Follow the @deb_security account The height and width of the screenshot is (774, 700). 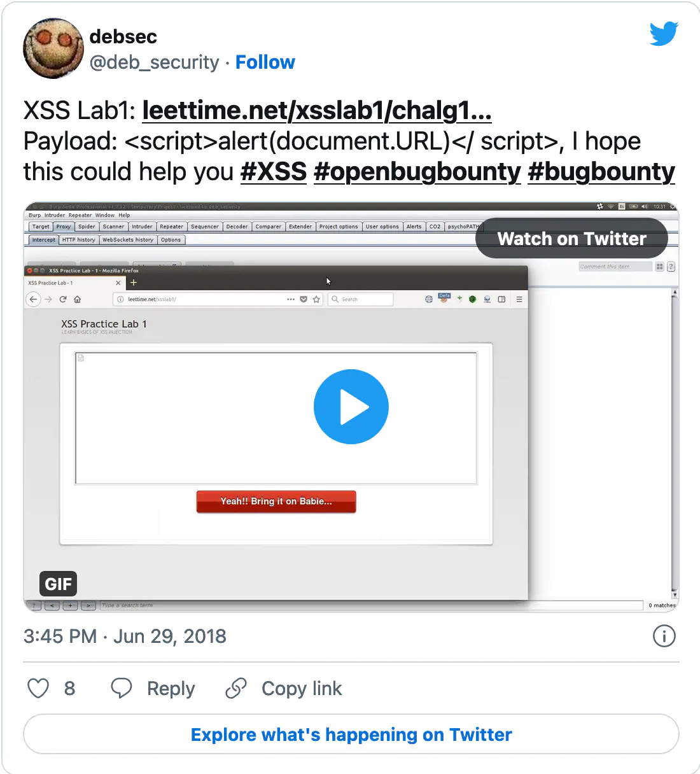[x=265, y=62]
